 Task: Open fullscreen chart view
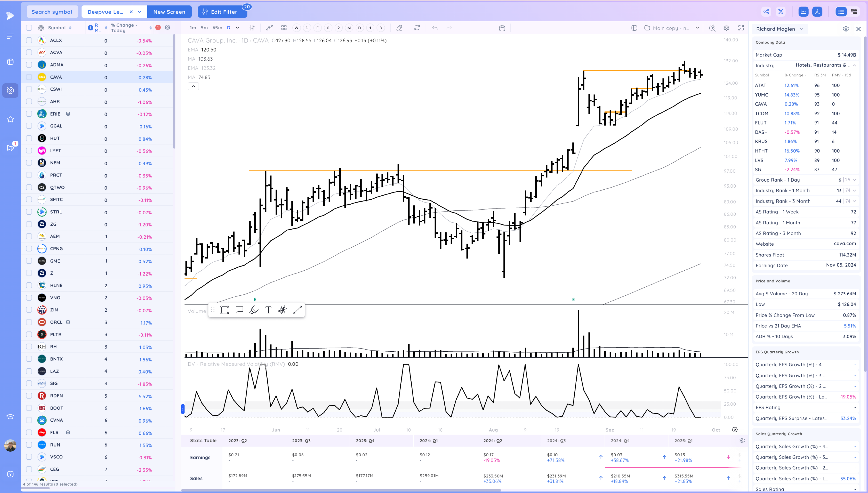pos(741,28)
